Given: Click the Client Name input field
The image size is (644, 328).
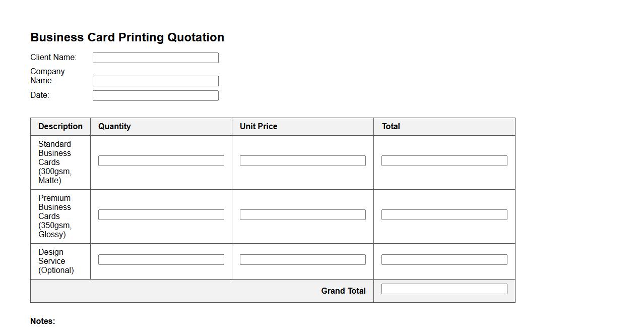Looking at the screenshot, I should 155,58.
